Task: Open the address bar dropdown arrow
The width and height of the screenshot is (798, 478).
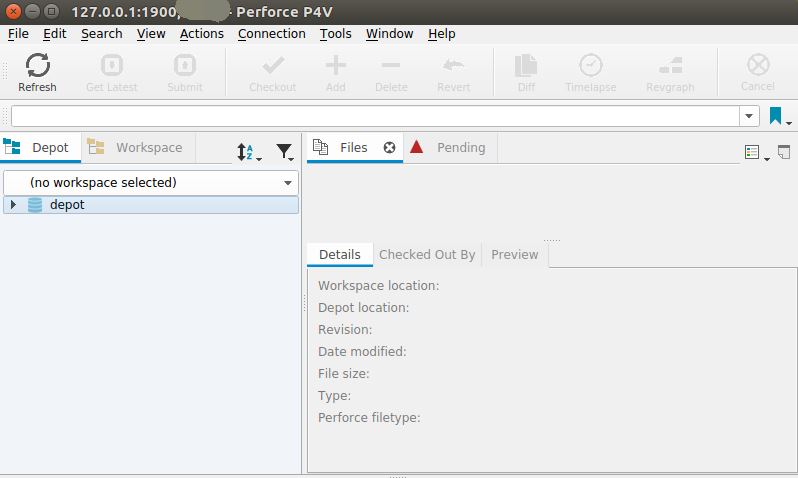Action: (749, 116)
